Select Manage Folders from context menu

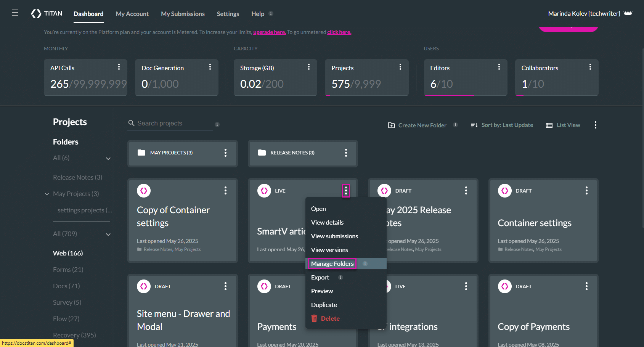click(x=332, y=263)
